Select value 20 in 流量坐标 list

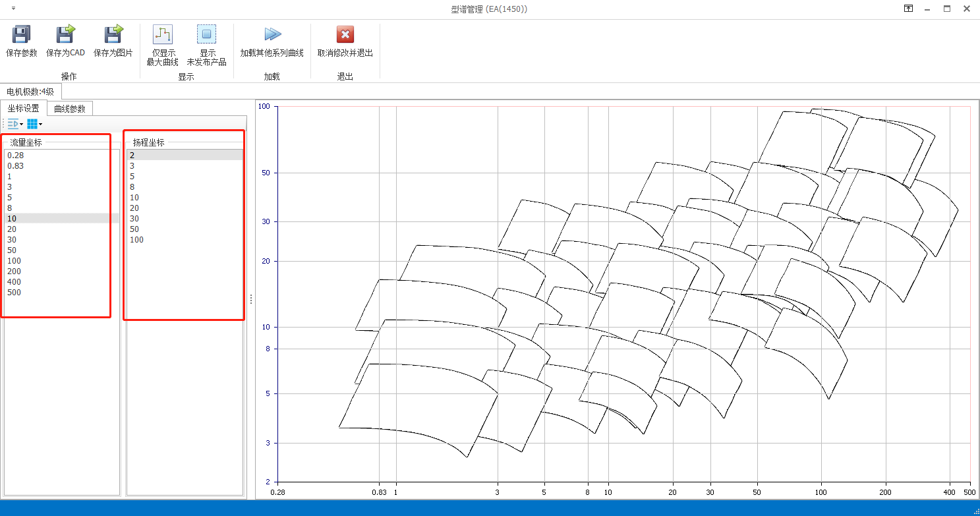(x=62, y=229)
